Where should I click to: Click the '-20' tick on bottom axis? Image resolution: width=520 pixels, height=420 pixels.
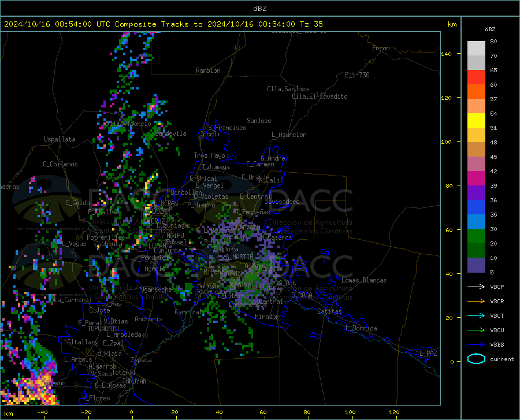coord(86,412)
